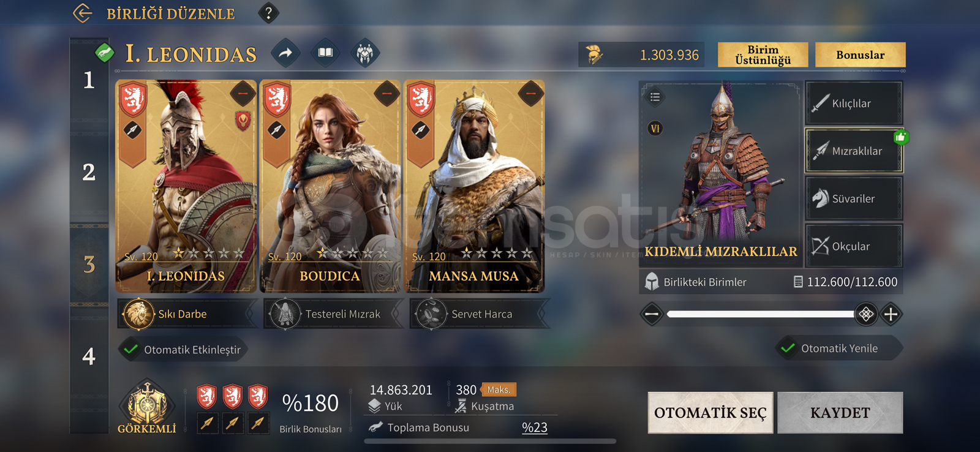Remove I. Leonidas with the minus icon
This screenshot has width=980, height=452.
click(x=243, y=94)
